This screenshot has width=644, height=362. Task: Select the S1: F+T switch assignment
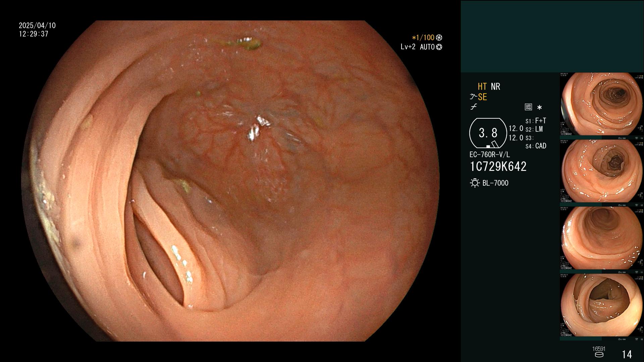[x=536, y=121]
